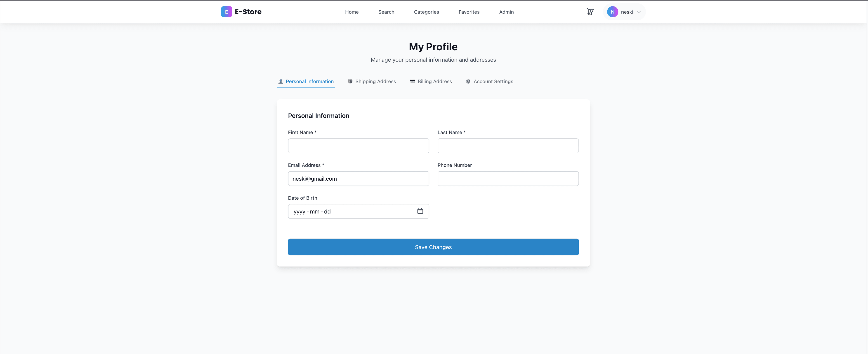This screenshot has width=868, height=354.
Task: Open the shopping cart icon
Action: pos(590,12)
